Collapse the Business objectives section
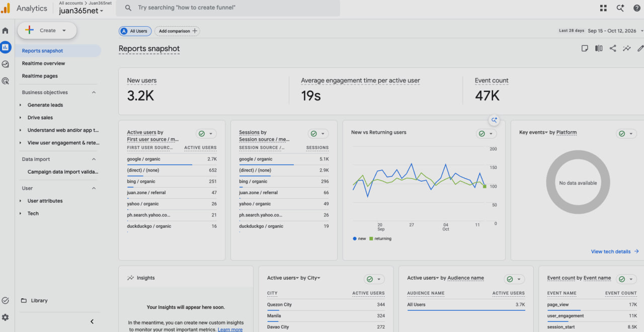The image size is (644, 332). 94,93
